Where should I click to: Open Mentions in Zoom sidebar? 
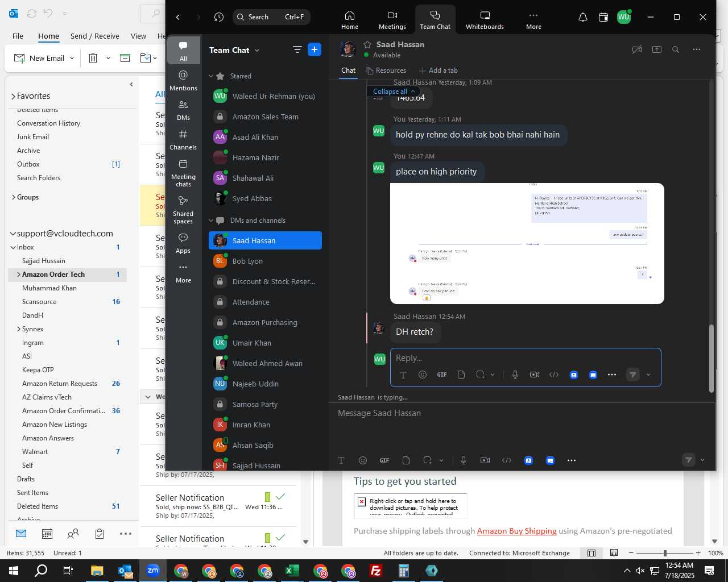click(183, 80)
